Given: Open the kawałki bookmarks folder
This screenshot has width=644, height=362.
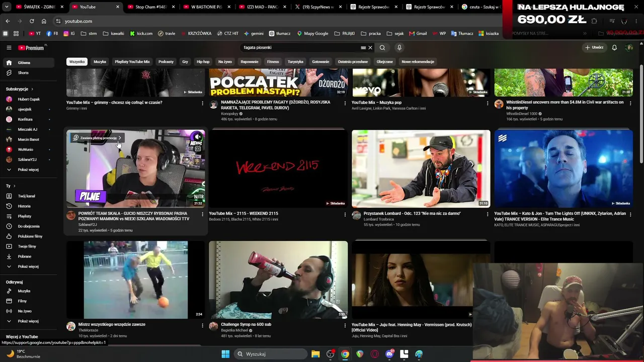Looking at the screenshot, I should pyautogui.click(x=114, y=34).
